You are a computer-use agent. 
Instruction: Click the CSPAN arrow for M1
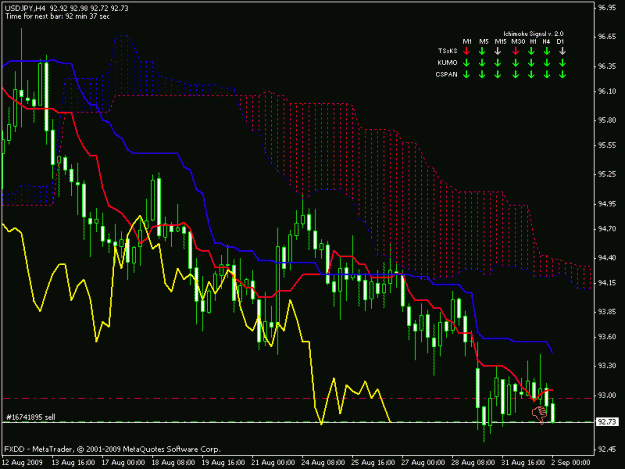[x=466, y=74]
